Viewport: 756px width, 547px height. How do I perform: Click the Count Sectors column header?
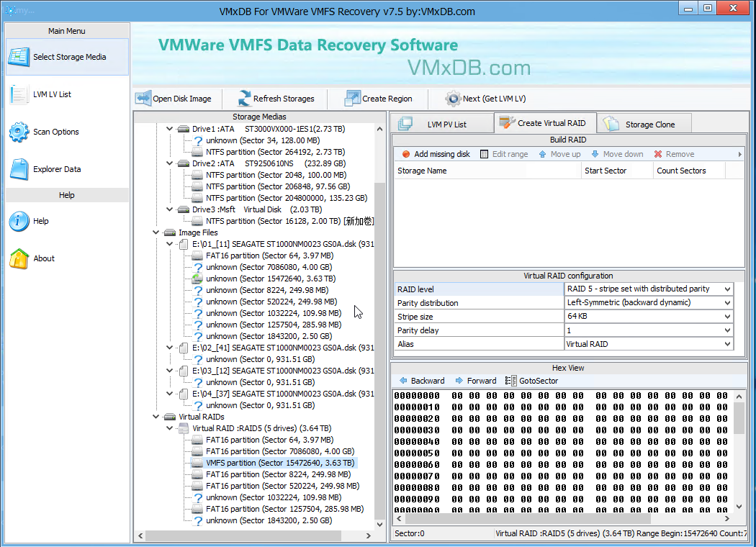[690, 171]
